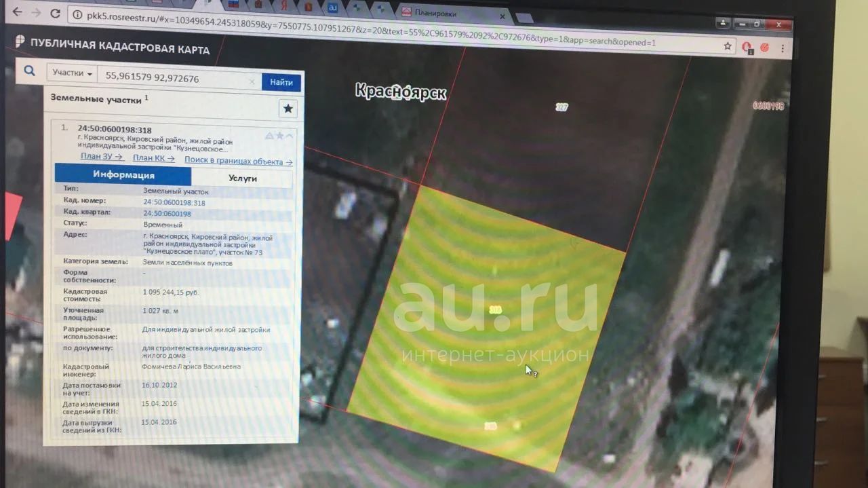Switch to the blue au browser tab

tap(334, 7)
